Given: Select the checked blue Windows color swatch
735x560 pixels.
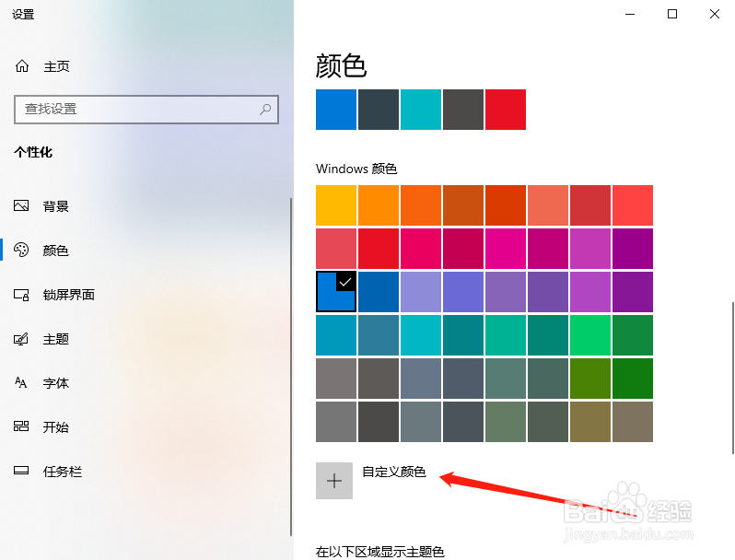Looking at the screenshot, I should (x=336, y=291).
